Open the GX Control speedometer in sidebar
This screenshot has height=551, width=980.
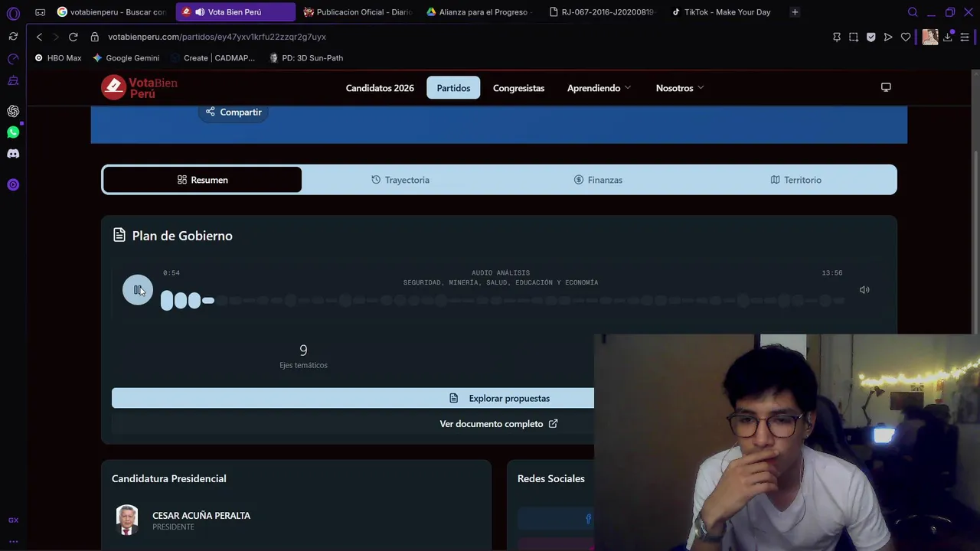tap(13, 59)
